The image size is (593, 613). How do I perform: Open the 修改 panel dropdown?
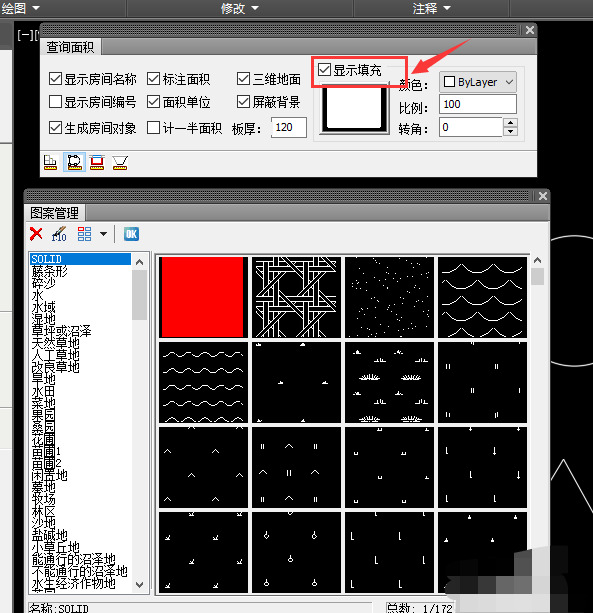(240, 8)
